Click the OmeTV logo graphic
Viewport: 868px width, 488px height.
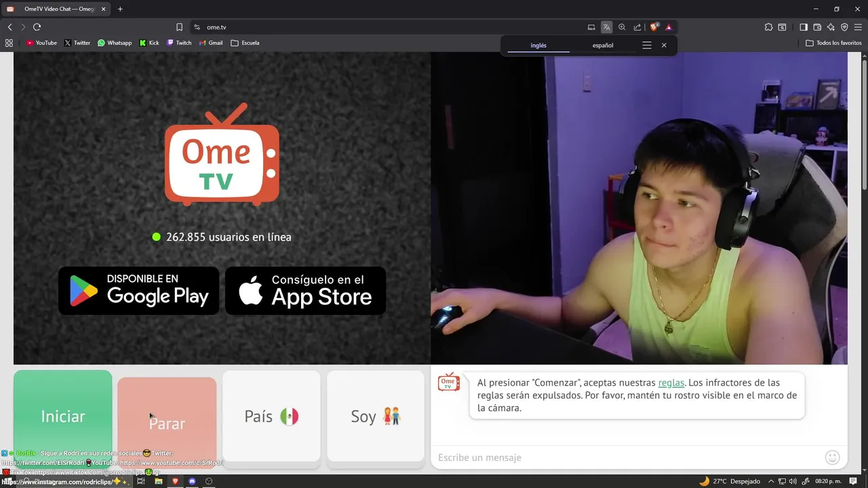pos(222,155)
